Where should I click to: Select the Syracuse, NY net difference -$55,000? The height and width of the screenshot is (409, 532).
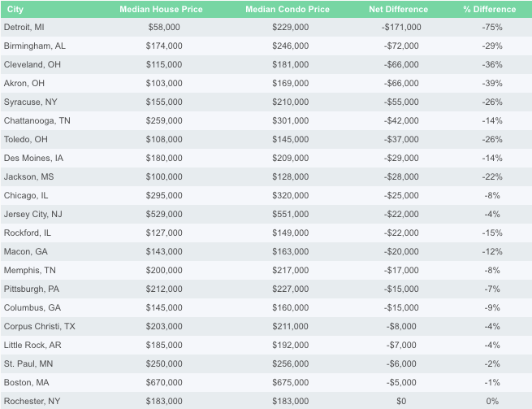[401, 102]
